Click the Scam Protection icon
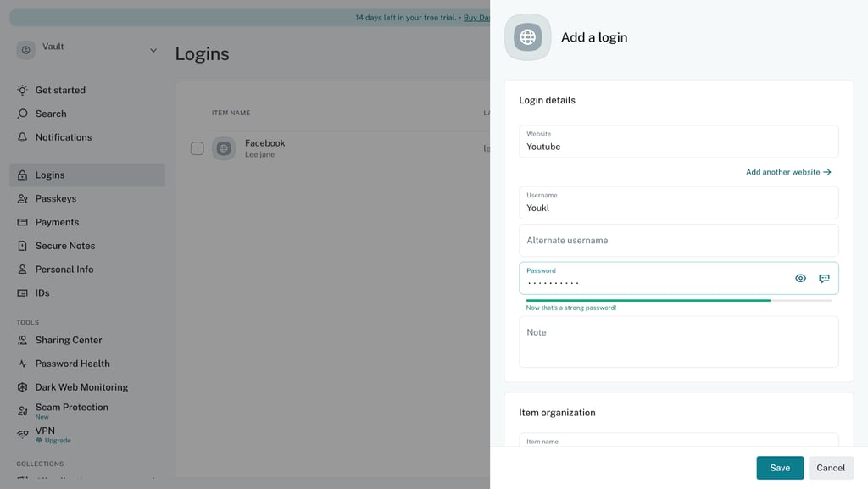The width and height of the screenshot is (868, 489). pyautogui.click(x=22, y=410)
